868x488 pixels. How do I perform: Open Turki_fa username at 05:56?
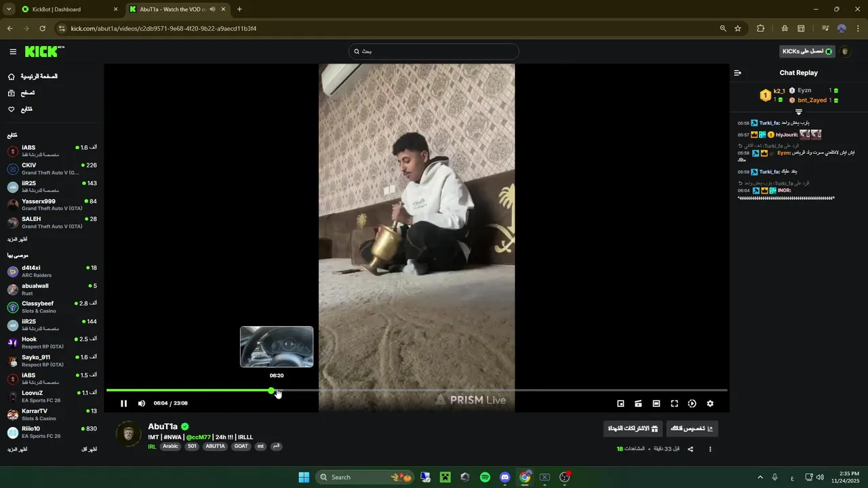[x=769, y=123]
